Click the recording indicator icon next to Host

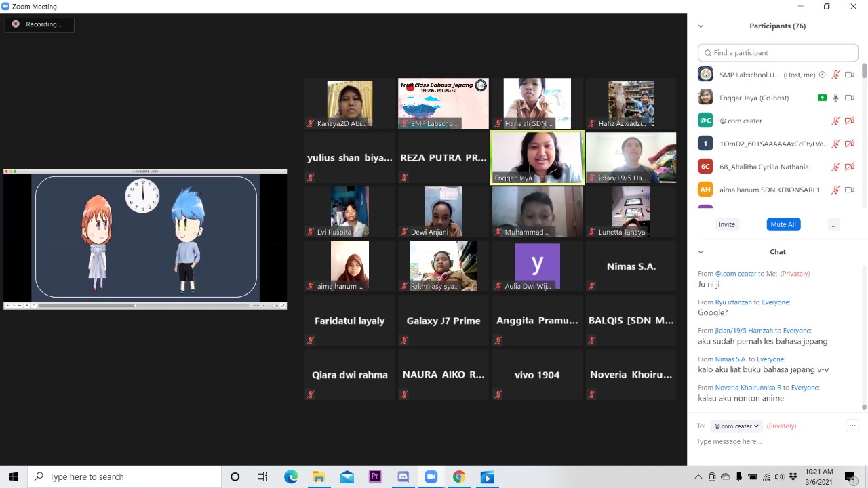pyautogui.click(x=823, y=75)
